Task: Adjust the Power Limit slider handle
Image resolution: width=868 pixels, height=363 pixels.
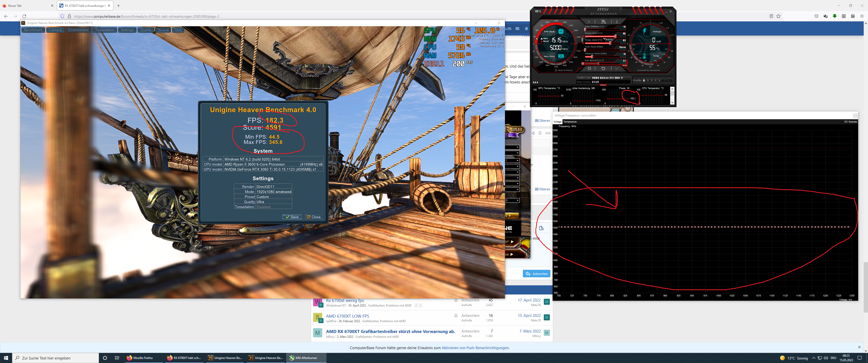Action: [616, 37]
